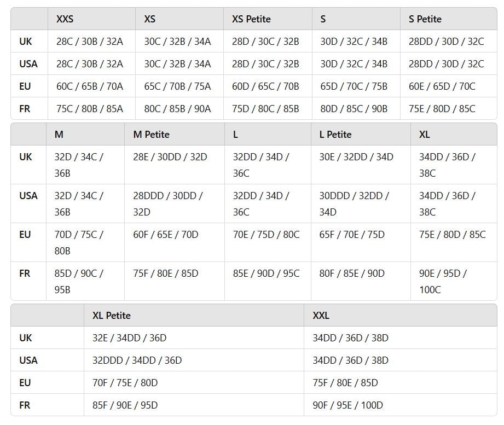Select UK XXS cell 28C / 30B / 32A
This screenshot has height=425, width=504.
91,42
